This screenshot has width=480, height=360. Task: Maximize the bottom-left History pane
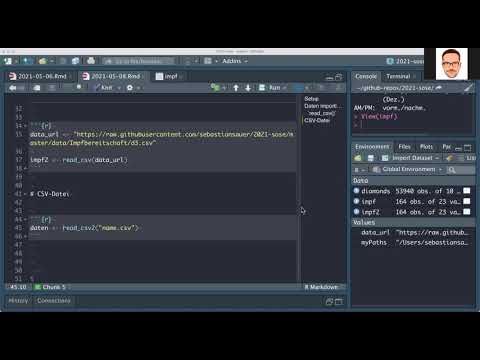(x=338, y=302)
